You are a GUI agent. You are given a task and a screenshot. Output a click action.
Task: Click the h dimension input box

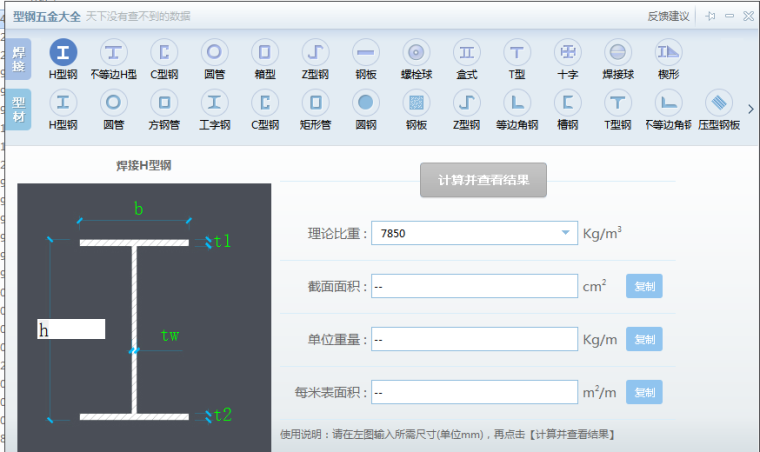click(x=71, y=329)
